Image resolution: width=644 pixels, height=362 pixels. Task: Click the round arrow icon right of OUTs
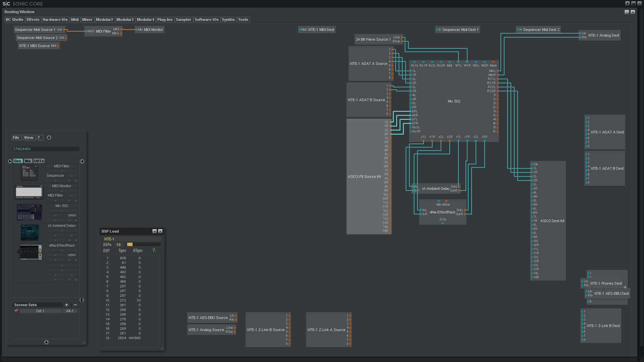click(82, 161)
